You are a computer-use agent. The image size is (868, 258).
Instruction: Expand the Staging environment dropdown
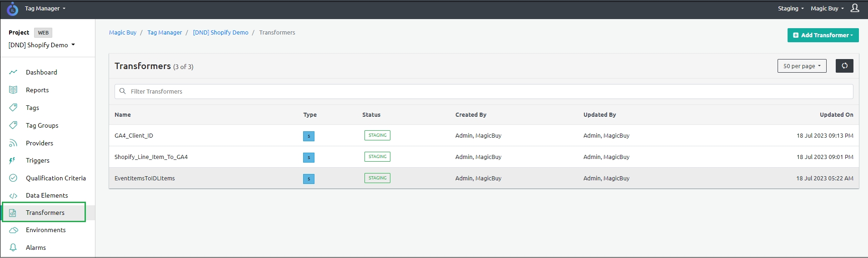click(790, 8)
